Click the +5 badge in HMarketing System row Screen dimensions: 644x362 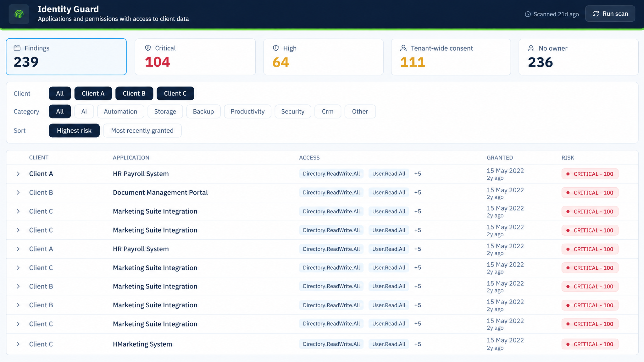pyautogui.click(x=418, y=344)
